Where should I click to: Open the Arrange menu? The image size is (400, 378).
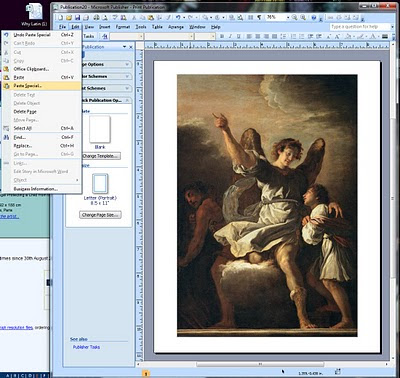point(176,27)
